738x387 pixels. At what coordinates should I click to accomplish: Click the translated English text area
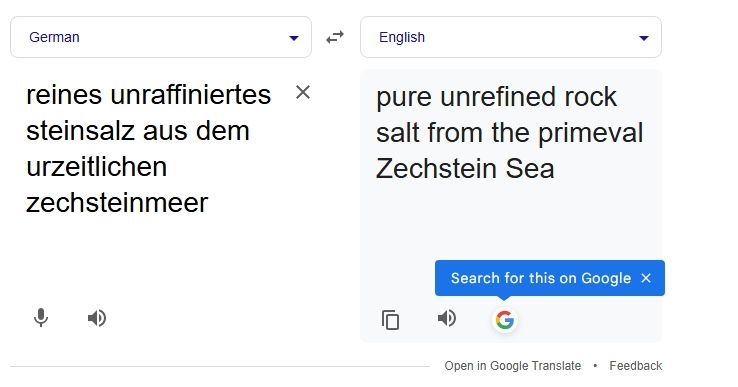click(x=511, y=165)
